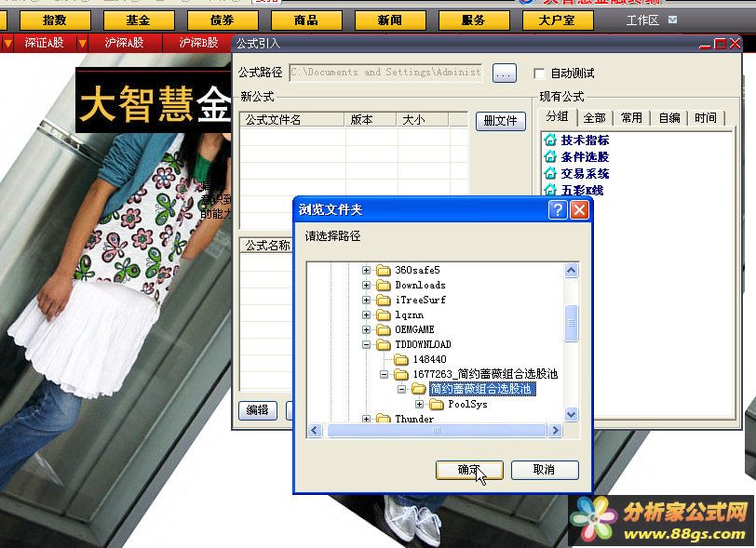
Task: Sort by the 大小 column header
Action: pos(423,119)
